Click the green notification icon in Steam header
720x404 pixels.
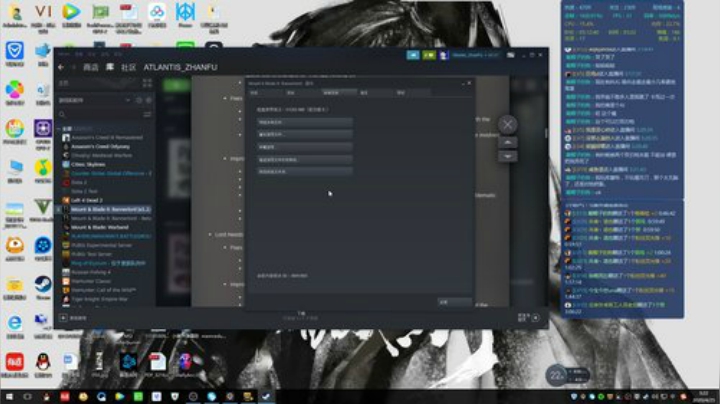click(x=429, y=55)
